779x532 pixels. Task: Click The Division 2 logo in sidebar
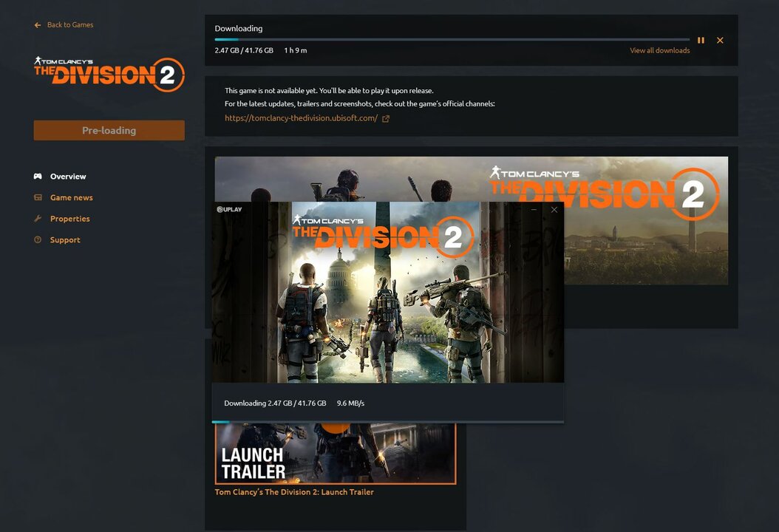109,75
